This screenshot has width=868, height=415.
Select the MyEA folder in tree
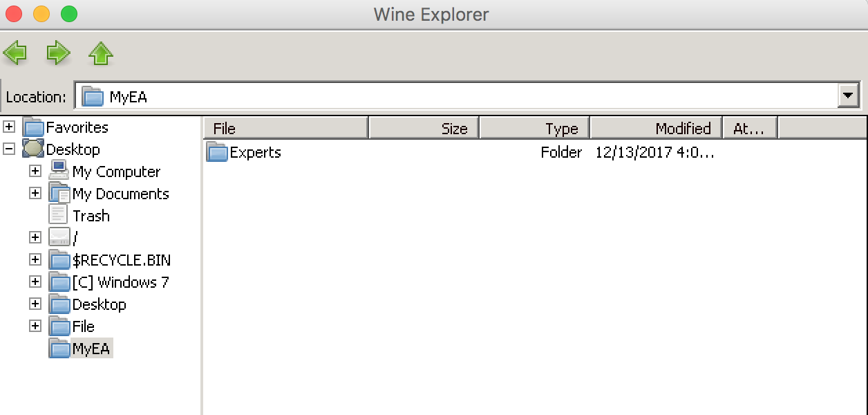tap(91, 349)
